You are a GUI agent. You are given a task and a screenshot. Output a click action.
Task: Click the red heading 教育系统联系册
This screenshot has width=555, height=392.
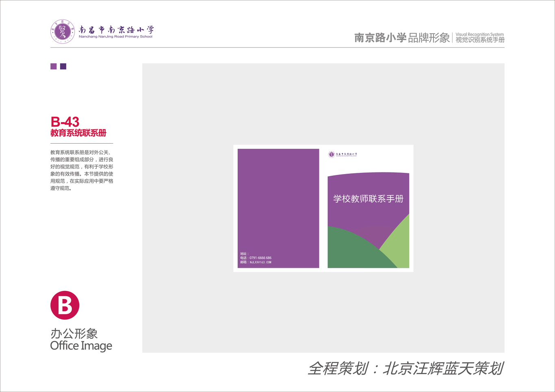pyautogui.click(x=78, y=133)
